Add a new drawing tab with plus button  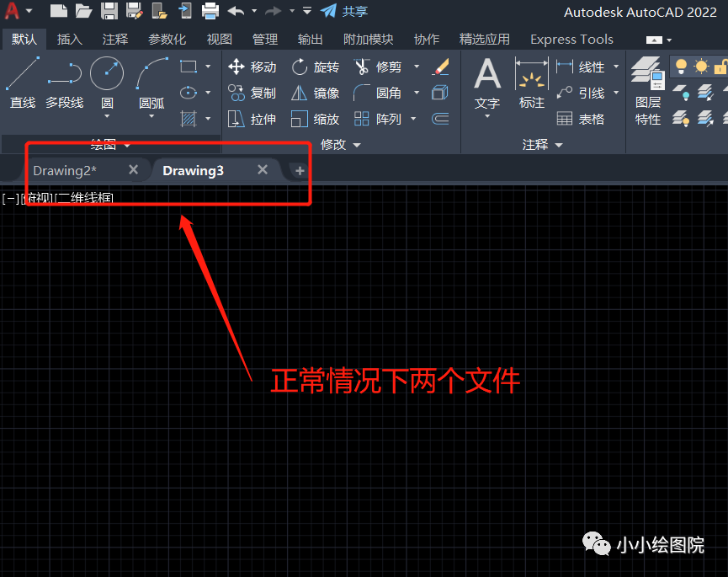pyautogui.click(x=300, y=170)
